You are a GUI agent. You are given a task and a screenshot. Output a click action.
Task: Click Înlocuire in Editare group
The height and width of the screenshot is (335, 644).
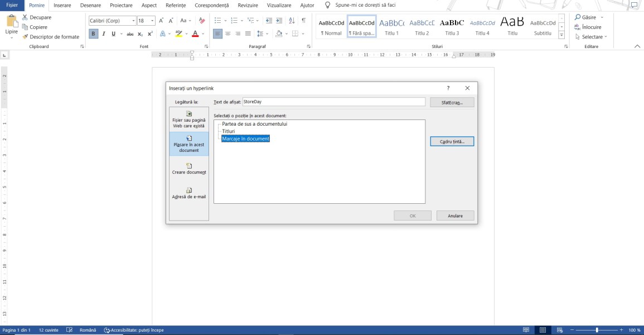(x=588, y=27)
